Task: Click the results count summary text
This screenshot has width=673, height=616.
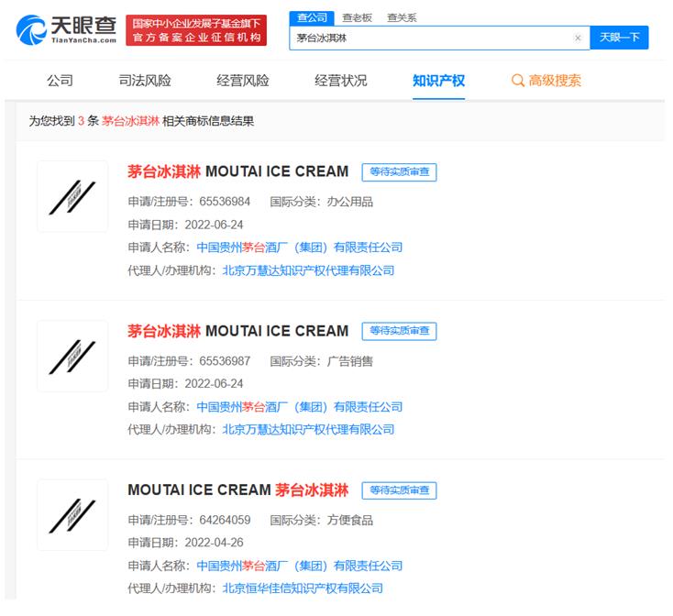Action: tap(141, 121)
